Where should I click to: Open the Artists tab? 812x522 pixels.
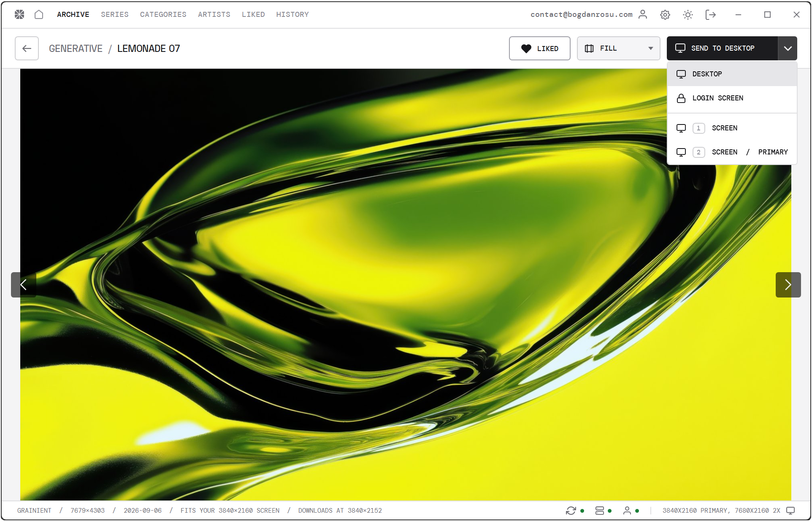[214, 14]
